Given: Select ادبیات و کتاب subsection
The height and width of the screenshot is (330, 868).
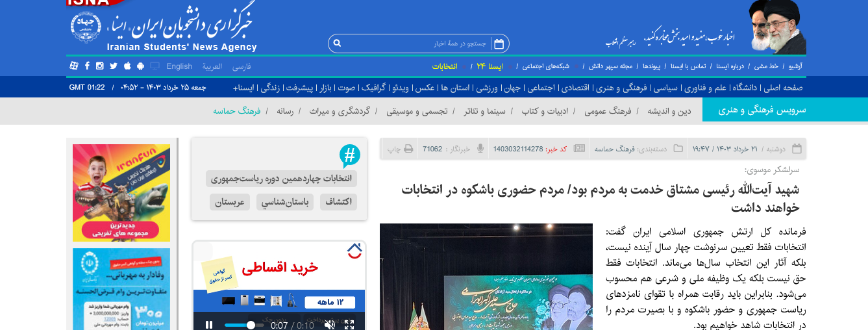Looking at the screenshot, I should 545,111.
